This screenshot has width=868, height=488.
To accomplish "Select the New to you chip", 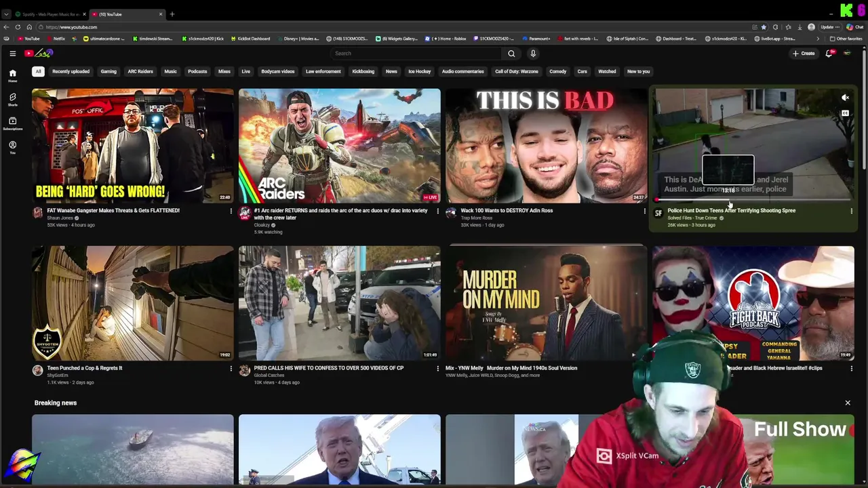I will (638, 71).
